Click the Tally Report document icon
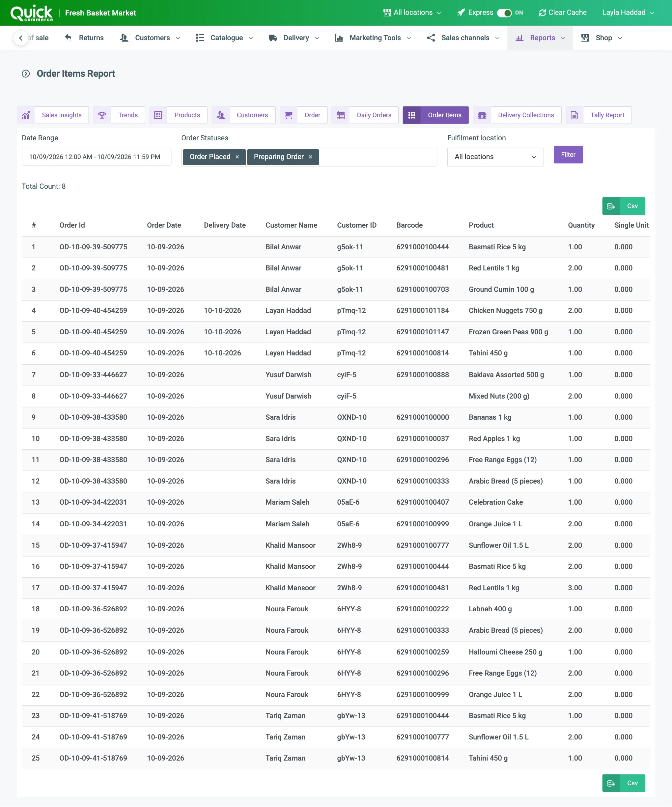672x807 pixels. [574, 115]
